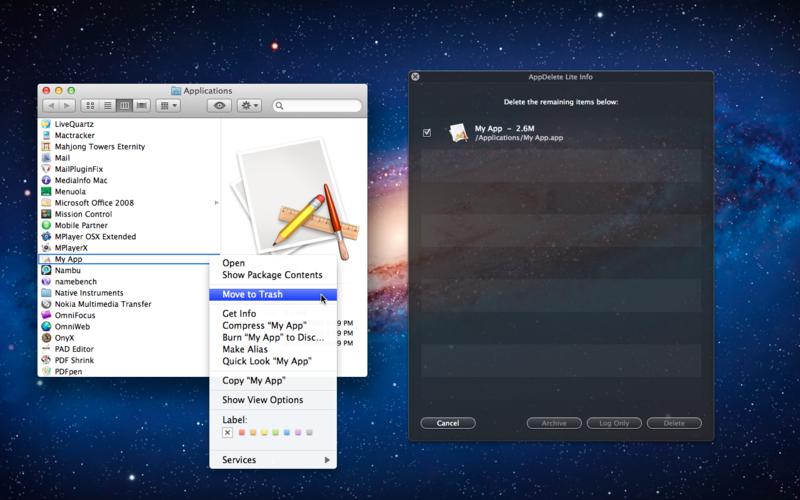Choose Show Package Contents menu item
Viewport: 800px width, 500px height.
[273, 274]
